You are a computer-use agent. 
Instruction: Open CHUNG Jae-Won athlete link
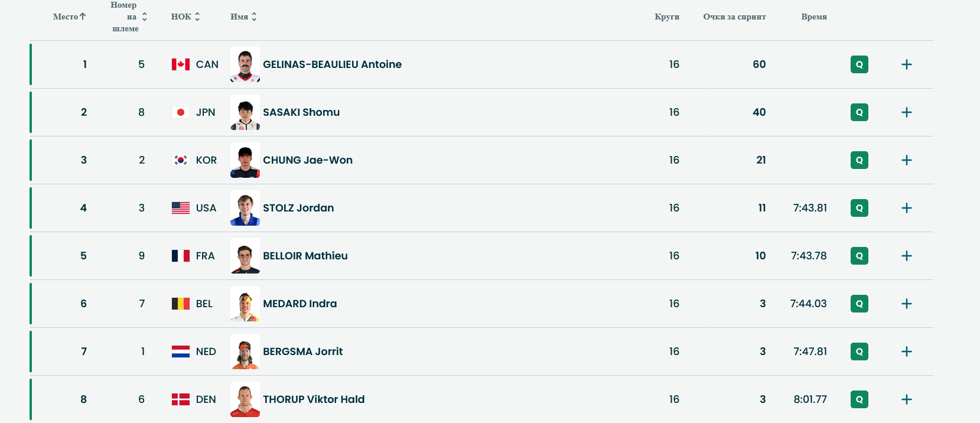307,160
